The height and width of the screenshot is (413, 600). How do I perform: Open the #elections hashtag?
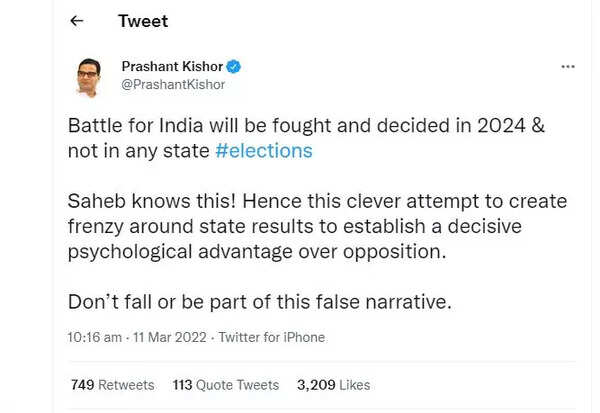pos(263,151)
